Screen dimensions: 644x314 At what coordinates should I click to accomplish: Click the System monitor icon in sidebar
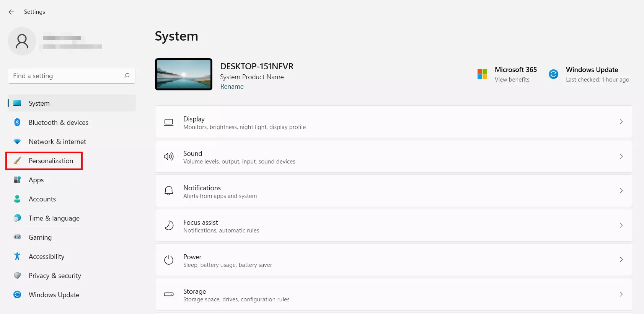(x=17, y=103)
